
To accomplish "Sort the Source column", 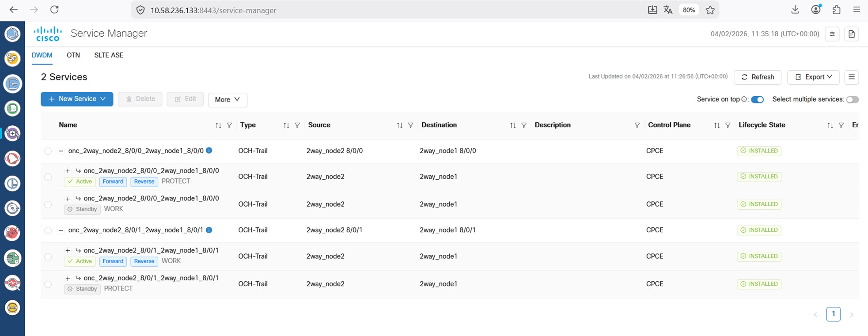I will [x=400, y=125].
